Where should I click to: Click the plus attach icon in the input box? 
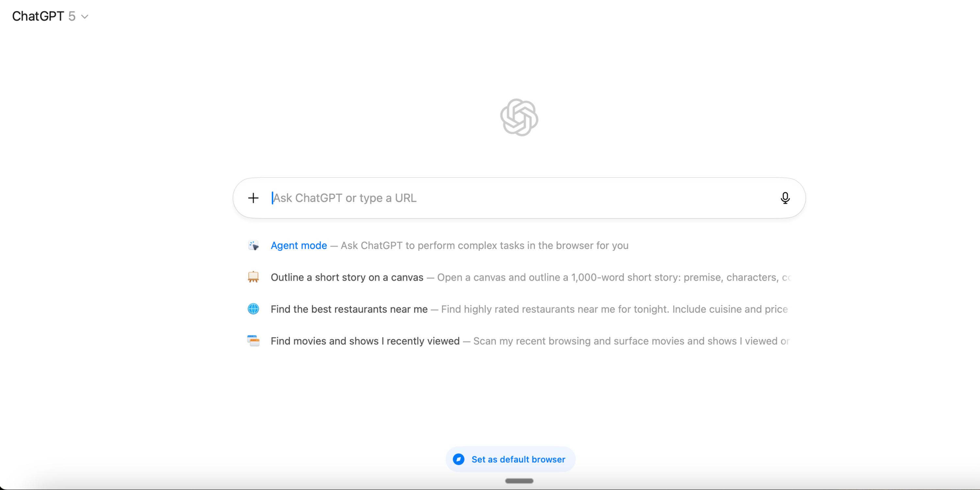253,198
